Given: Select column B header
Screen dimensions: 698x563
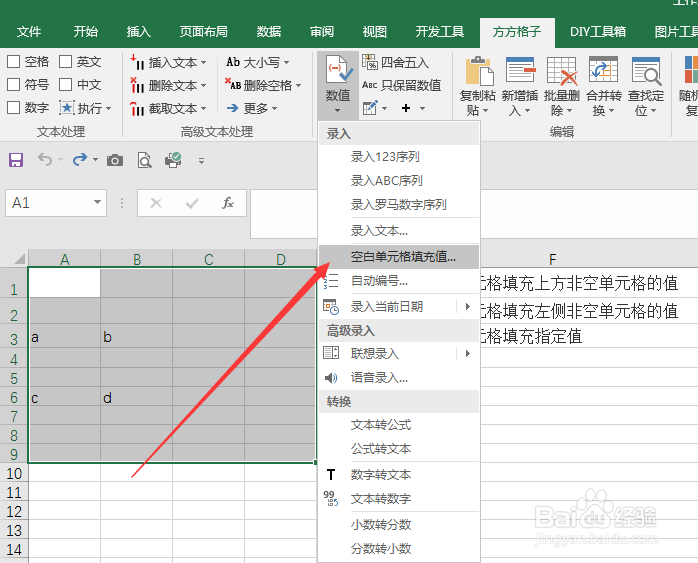Looking at the screenshot, I should pyautogui.click(x=137, y=259).
